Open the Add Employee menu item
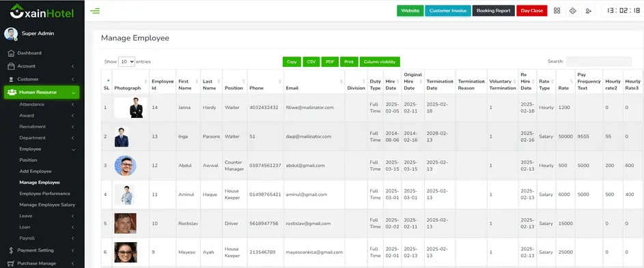644x268 pixels. click(36, 171)
